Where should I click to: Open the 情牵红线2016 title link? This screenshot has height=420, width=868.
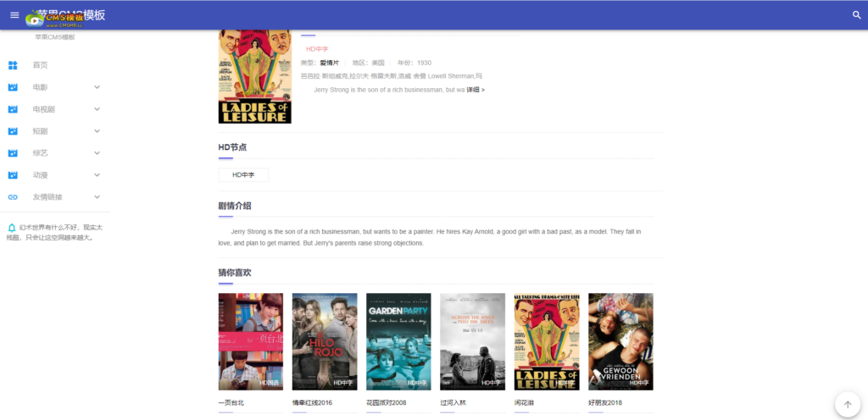pyautogui.click(x=312, y=403)
